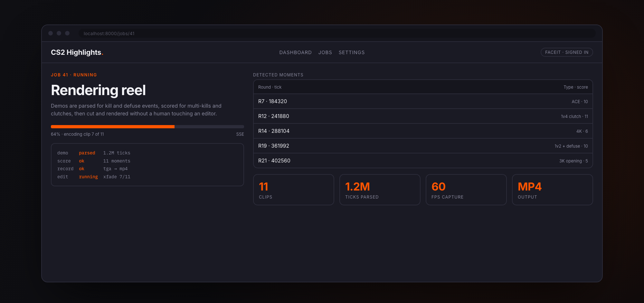The width and height of the screenshot is (644, 303).
Task: Click the FACEIT signed in badge
Action: [x=567, y=52]
